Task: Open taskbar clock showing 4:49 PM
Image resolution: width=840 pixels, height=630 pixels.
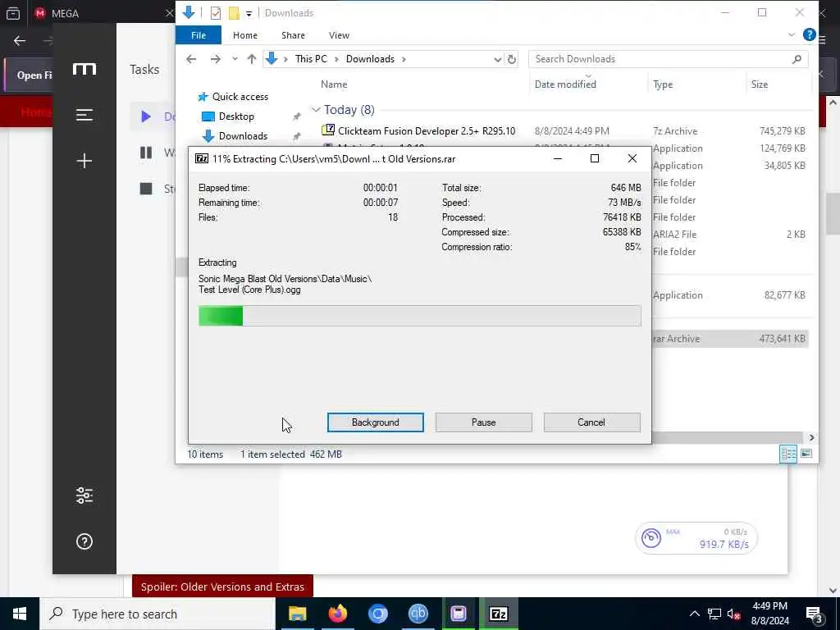Action: coord(769,614)
